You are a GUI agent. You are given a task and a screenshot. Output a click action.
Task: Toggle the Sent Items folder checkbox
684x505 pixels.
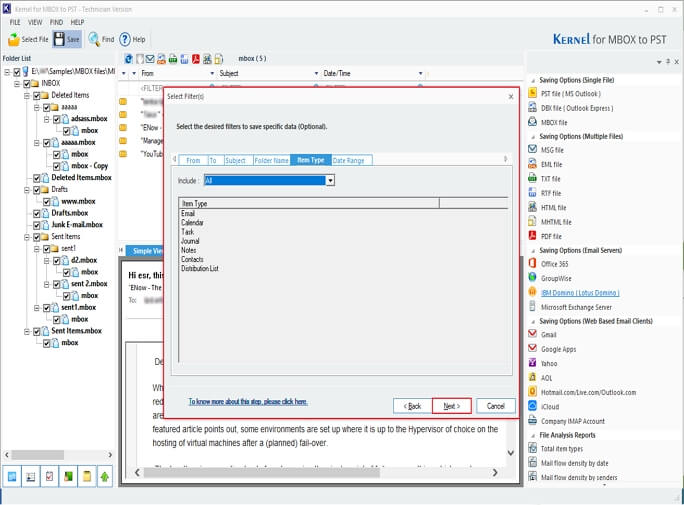(37, 237)
